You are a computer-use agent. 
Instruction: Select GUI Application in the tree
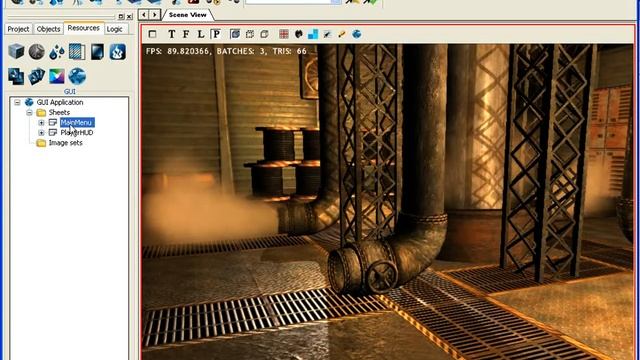click(x=60, y=102)
